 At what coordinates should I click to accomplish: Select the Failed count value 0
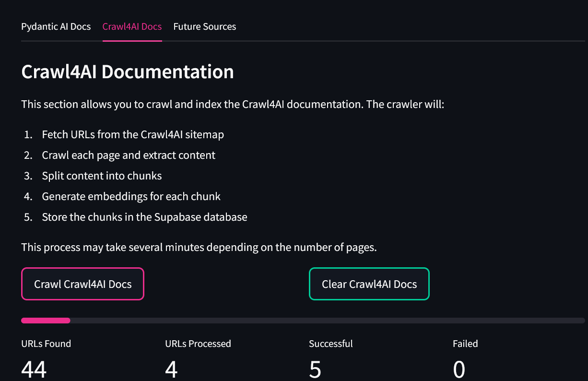point(459,369)
